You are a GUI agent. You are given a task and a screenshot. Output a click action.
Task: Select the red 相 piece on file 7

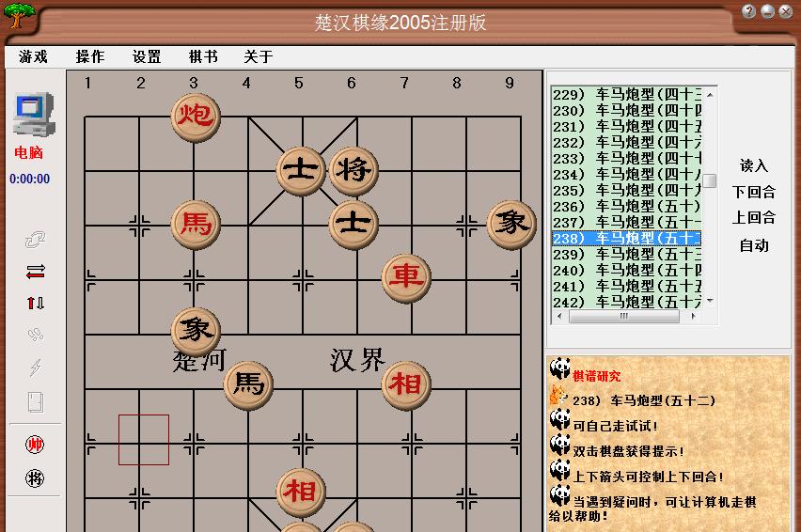[406, 386]
